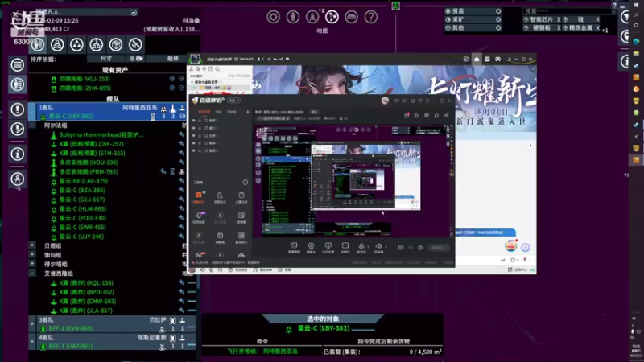This screenshot has width=644, height=362.
Task: Select ship 四眼拖船 (VGJ-153)
Action: 85,79
